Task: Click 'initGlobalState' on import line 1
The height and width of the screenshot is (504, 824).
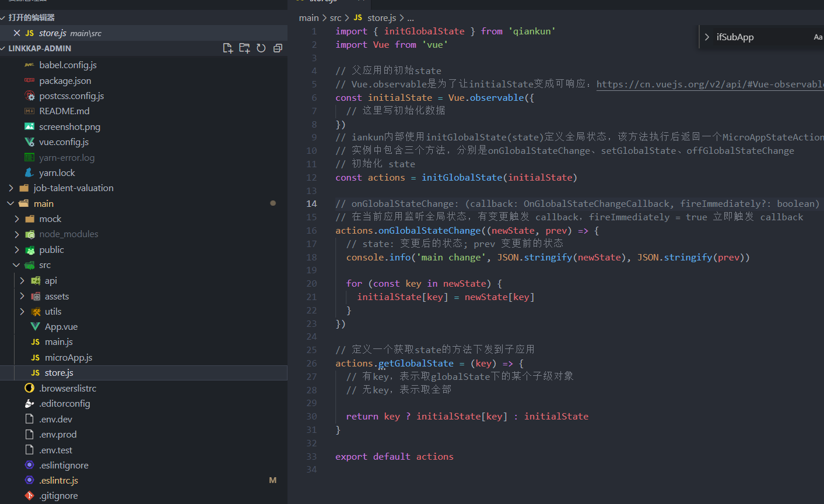Action: pyautogui.click(x=424, y=31)
